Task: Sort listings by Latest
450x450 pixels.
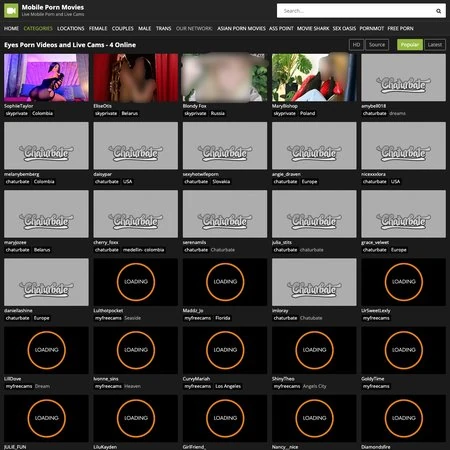Action: 435,45
